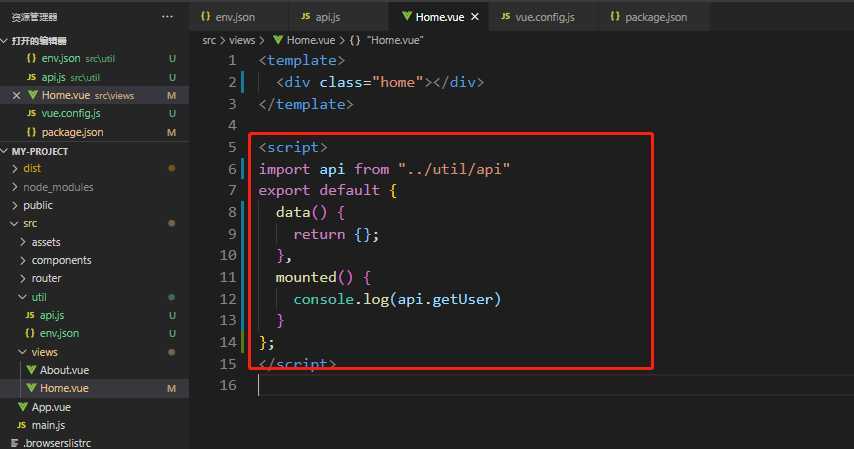Click the JS icon beside vue.config.js in open editors
Screen dimensions: 854x449
[31, 113]
